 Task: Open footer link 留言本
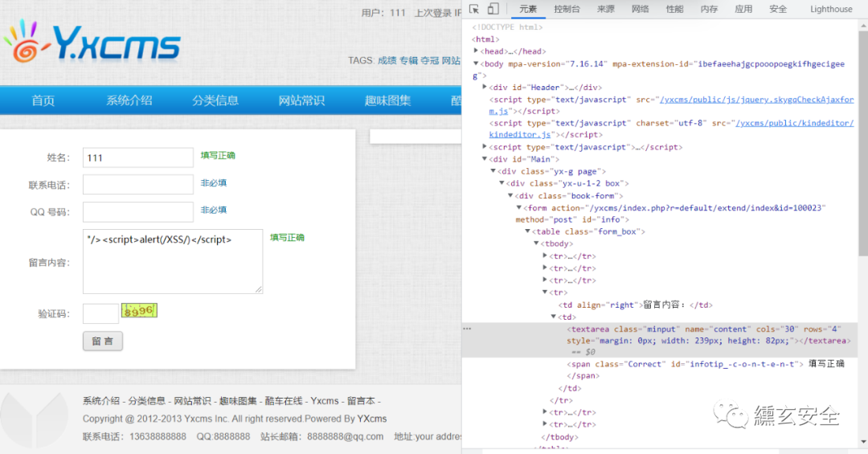(x=360, y=401)
